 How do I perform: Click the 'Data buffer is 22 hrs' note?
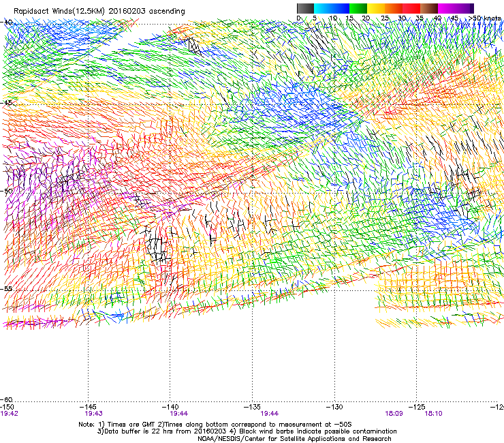[x=247, y=431]
